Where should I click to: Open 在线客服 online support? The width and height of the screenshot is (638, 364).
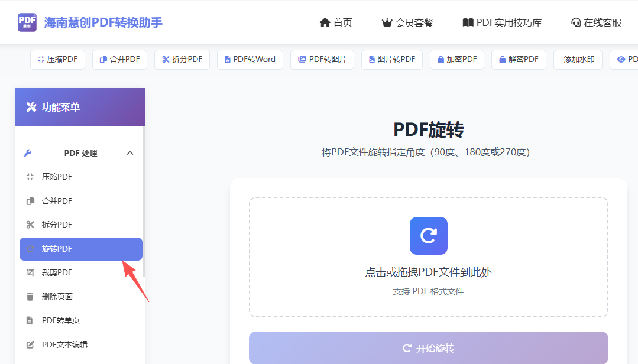(x=596, y=23)
